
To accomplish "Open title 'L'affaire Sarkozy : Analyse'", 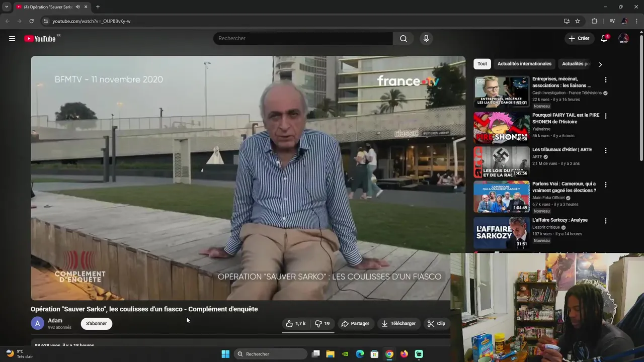I will pos(560,220).
